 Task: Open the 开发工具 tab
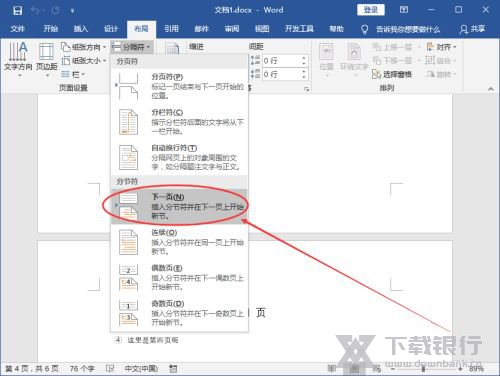pyautogui.click(x=299, y=29)
